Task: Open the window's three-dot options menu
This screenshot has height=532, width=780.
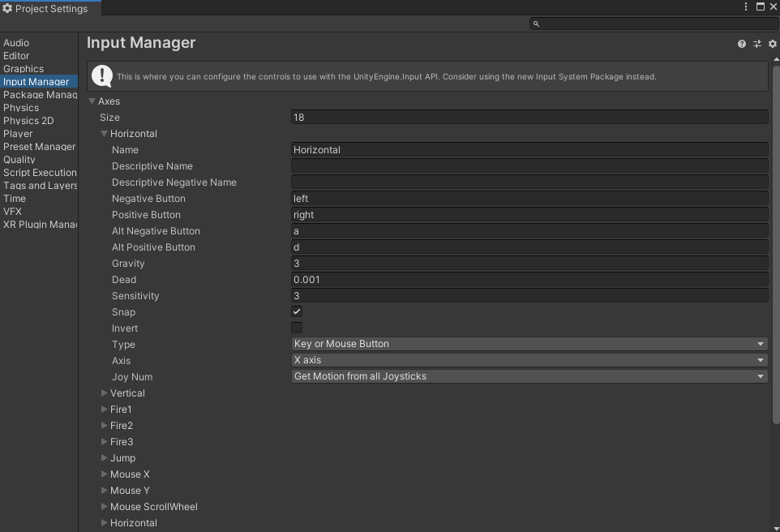Action: [746, 7]
